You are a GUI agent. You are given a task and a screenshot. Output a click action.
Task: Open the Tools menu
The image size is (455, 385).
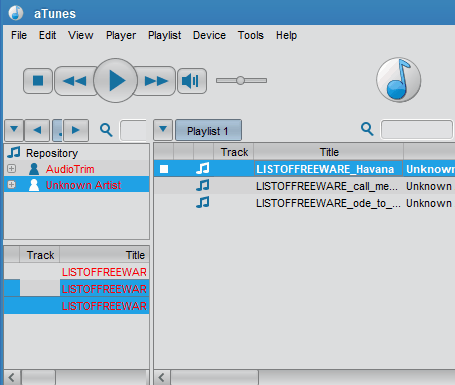(x=251, y=35)
